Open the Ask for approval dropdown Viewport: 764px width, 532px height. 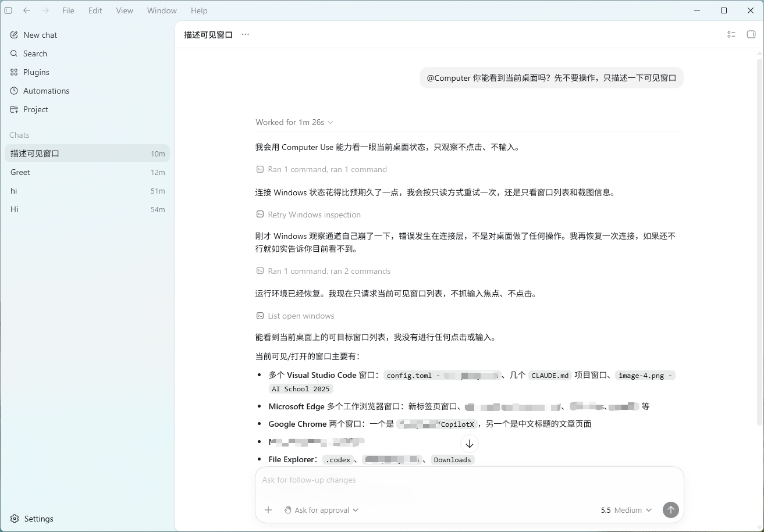[x=321, y=510]
